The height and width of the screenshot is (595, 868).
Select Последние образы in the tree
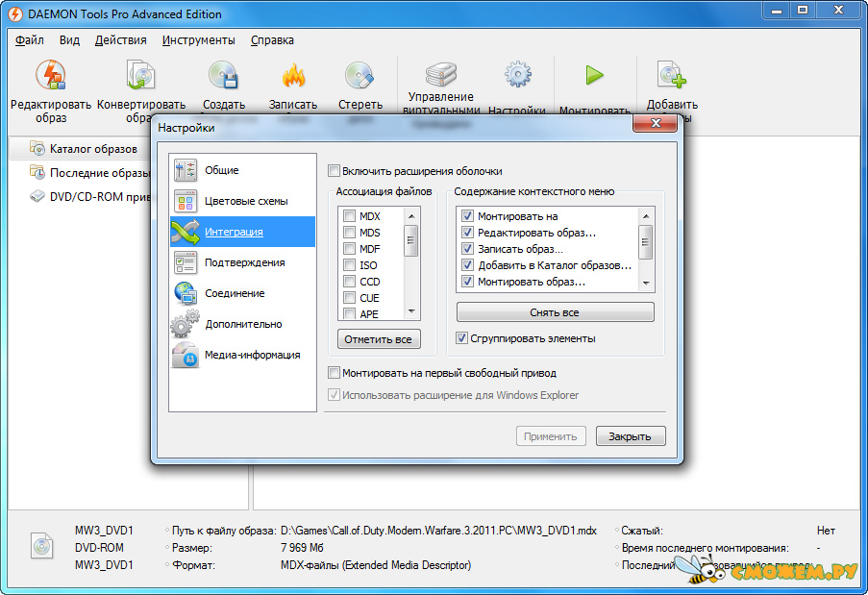click(100, 172)
